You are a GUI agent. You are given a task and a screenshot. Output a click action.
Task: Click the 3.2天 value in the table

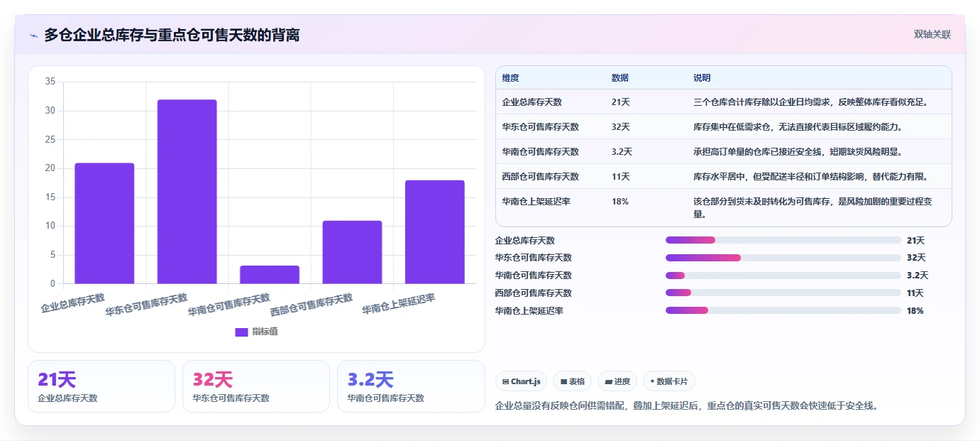[x=621, y=152]
